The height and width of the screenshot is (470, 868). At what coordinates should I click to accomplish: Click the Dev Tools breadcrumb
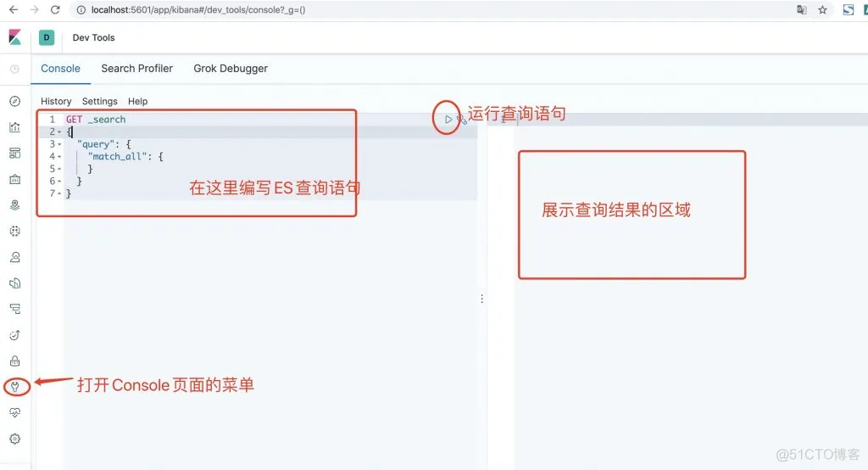[93, 37]
